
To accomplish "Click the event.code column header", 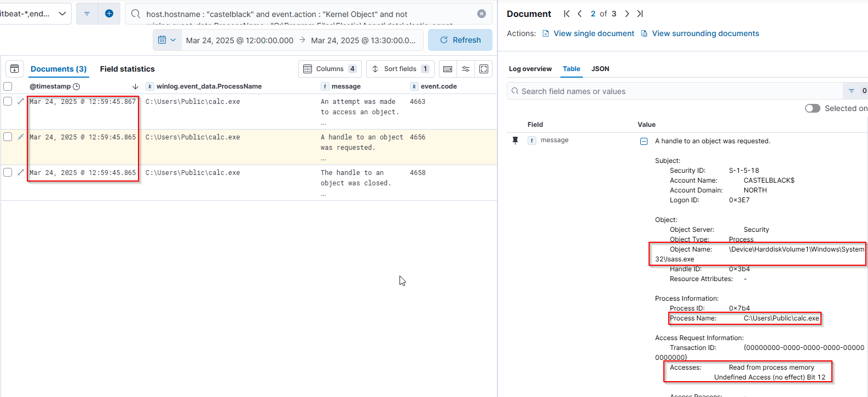I will pos(439,86).
